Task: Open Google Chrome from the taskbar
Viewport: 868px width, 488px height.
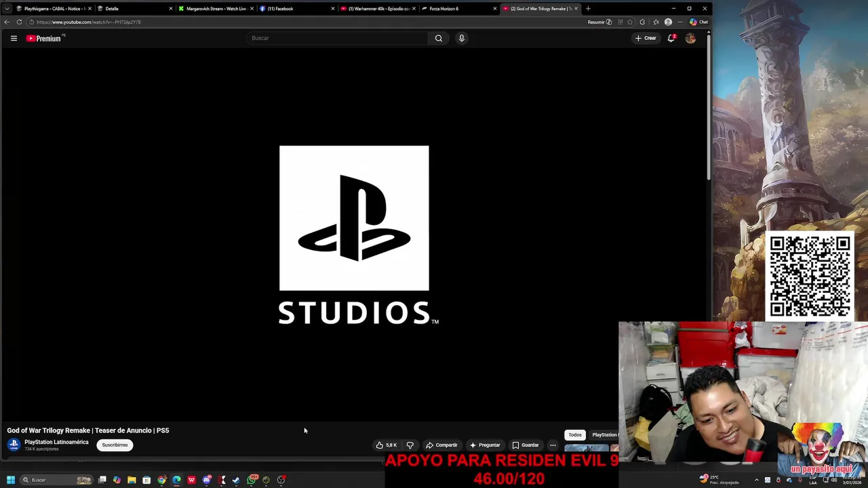Action: (161, 480)
